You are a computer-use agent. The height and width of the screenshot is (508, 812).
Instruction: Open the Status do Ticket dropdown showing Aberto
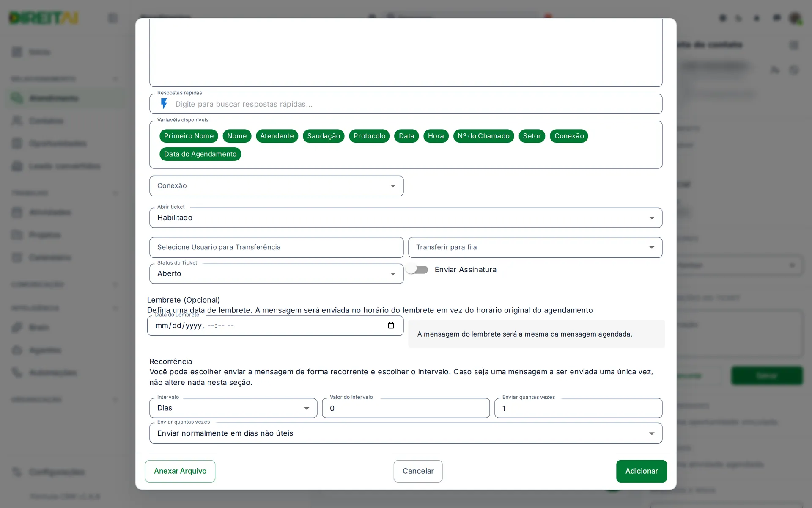point(276,273)
